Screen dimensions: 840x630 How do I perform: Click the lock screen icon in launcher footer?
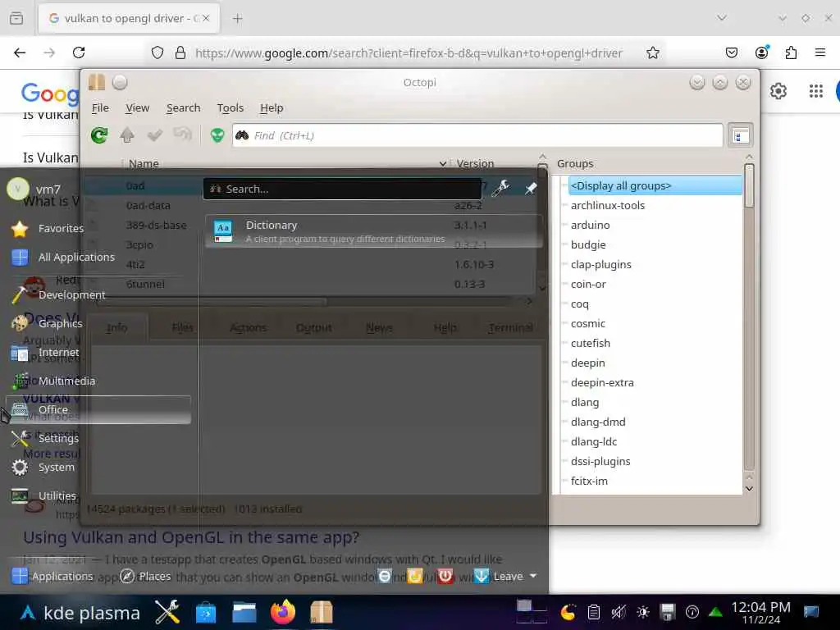click(x=385, y=576)
